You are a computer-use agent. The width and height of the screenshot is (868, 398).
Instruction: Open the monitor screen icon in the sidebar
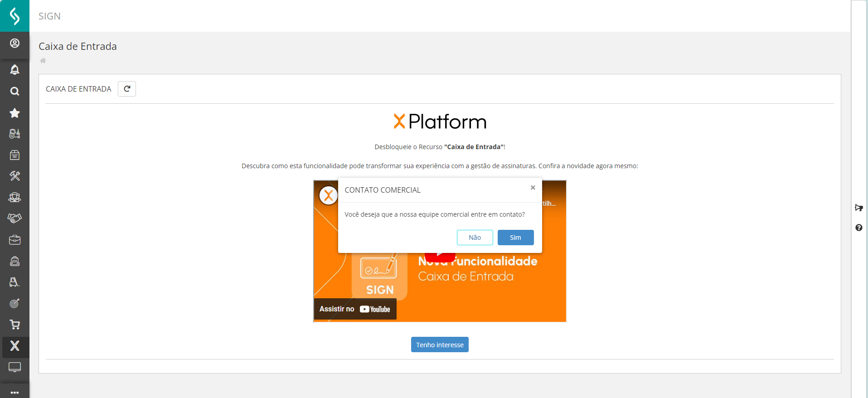coord(15,367)
